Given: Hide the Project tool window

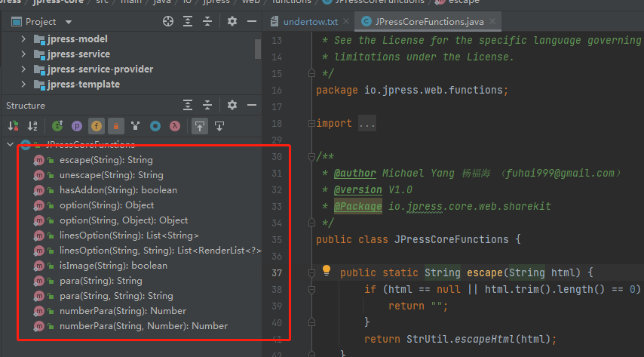Looking at the screenshot, I should (252, 21).
